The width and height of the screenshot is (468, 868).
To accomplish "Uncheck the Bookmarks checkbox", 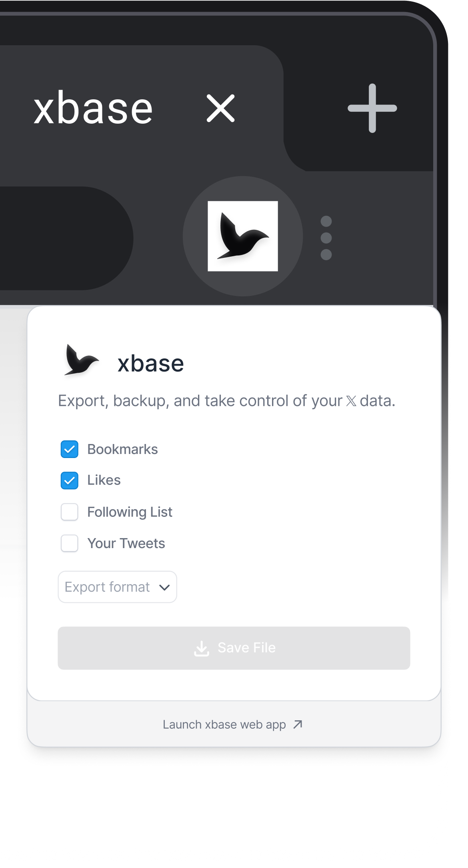I will point(70,449).
